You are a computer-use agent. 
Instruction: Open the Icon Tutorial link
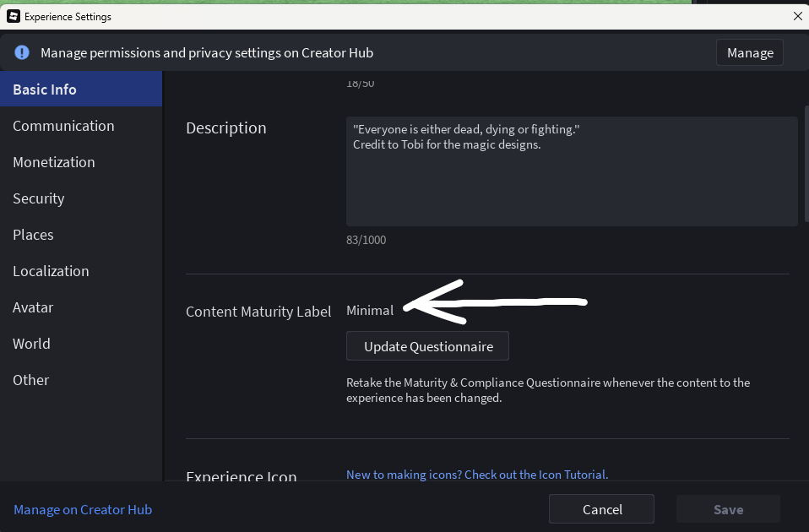click(x=476, y=475)
